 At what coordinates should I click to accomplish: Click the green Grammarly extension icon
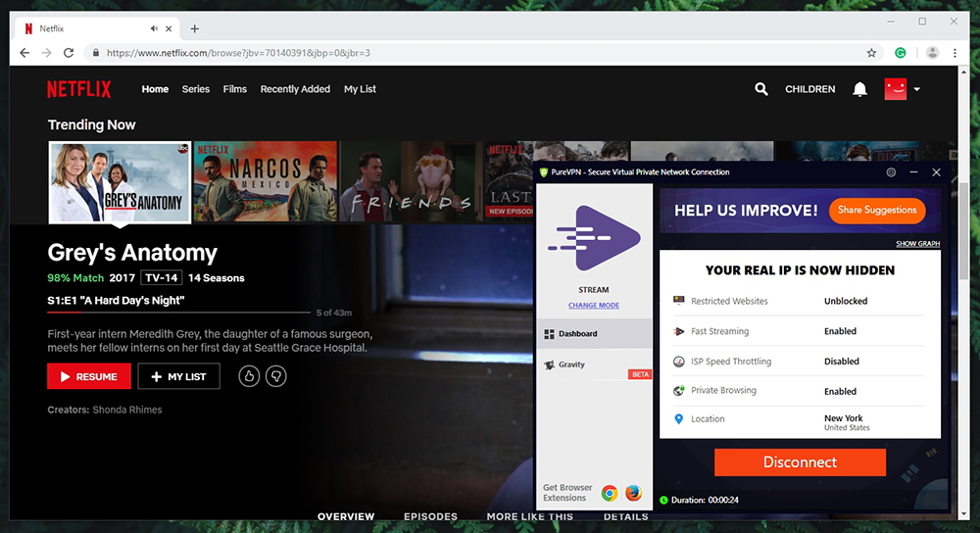900,53
